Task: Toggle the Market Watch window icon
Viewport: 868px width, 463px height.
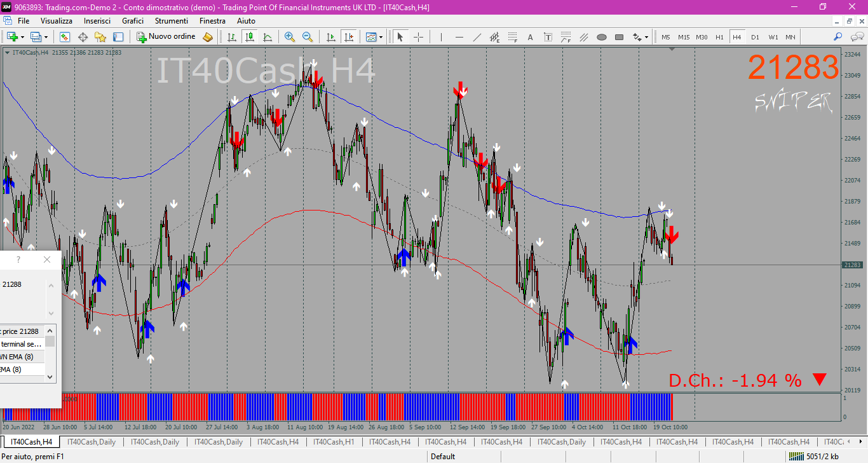Action: click(x=64, y=37)
